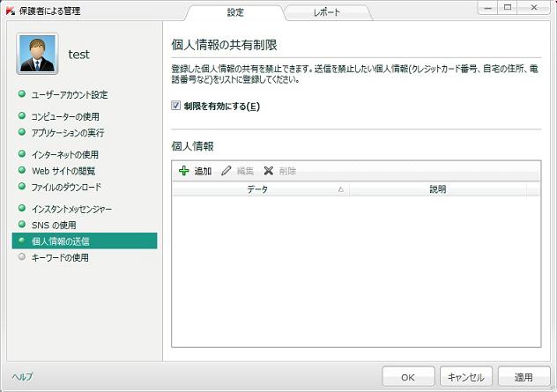The width and height of the screenshot is (557, 392).
Task: Click green status dot beside SNS の使用
Action: [22, 225]
